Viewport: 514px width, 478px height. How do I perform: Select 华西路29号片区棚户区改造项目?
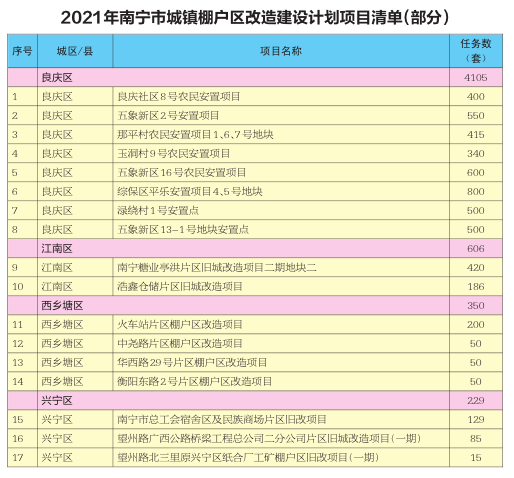[x=192, y=362]
